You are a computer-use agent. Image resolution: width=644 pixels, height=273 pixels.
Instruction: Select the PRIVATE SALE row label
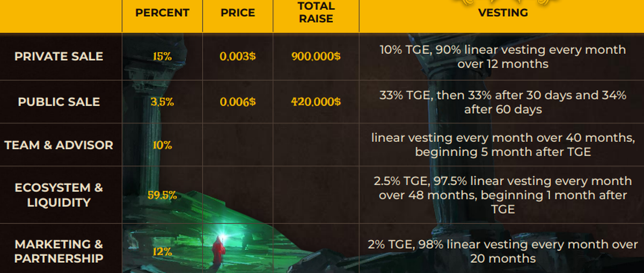[x=59, y=56]
